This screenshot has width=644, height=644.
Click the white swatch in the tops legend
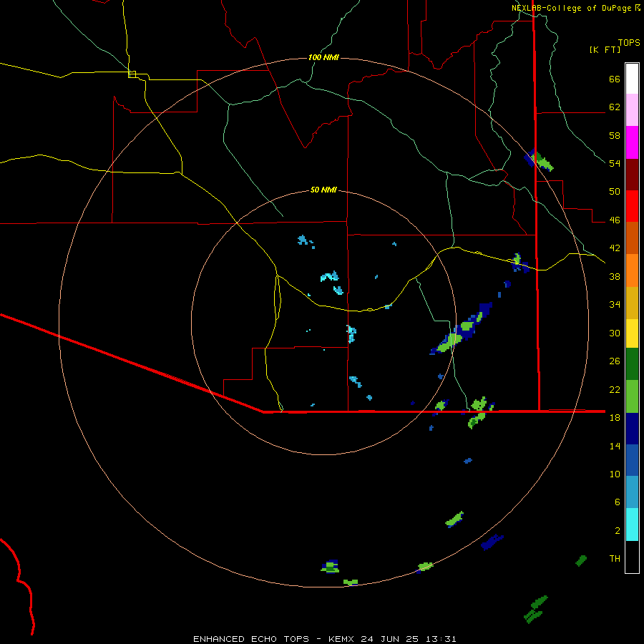pos(632,79)
